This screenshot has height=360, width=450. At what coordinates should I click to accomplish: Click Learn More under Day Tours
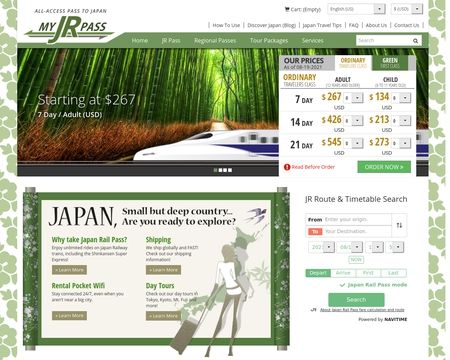click(x=163, y=316)
